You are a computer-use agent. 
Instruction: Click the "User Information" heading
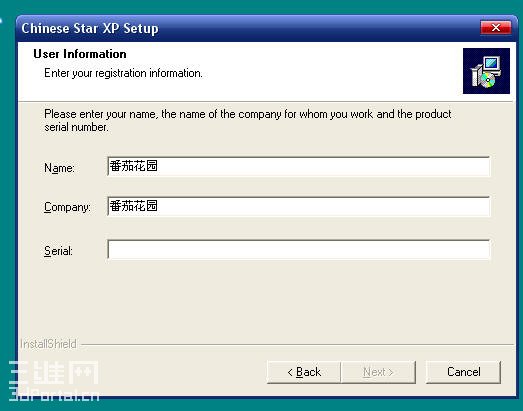(80, 54)
